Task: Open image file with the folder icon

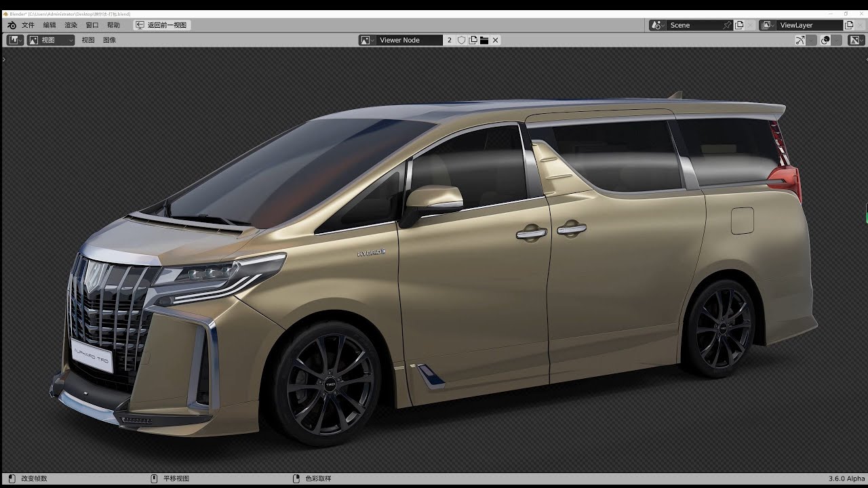Action: pyautogui.click(x=484, y=40)
